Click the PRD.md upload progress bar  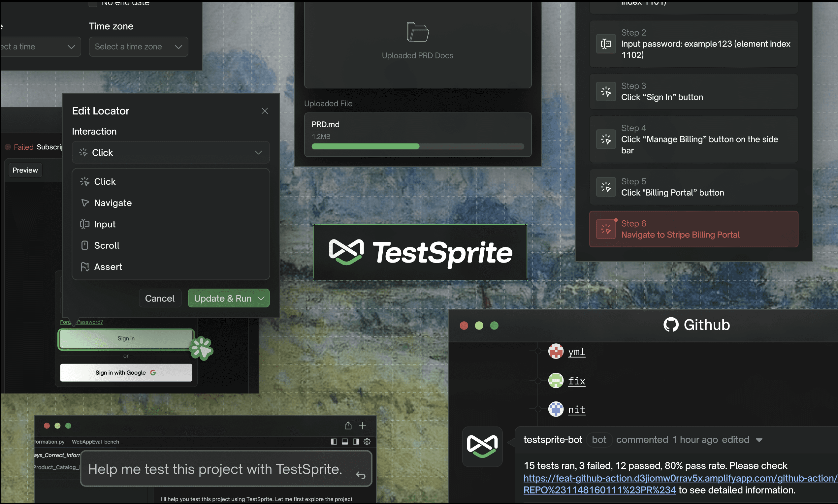click(x=417, y=146)
